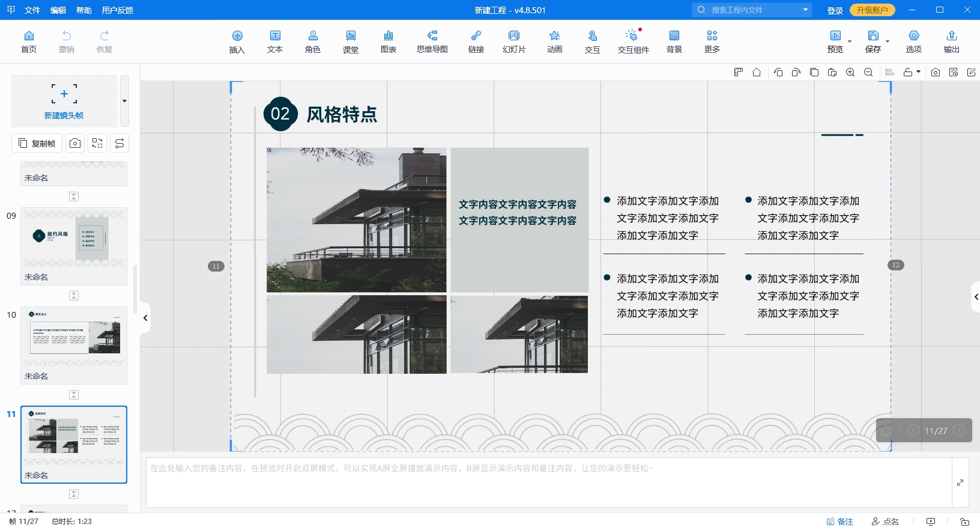Open the 文件 menu
Screen dimensions: 980x527
pos(32,10)
